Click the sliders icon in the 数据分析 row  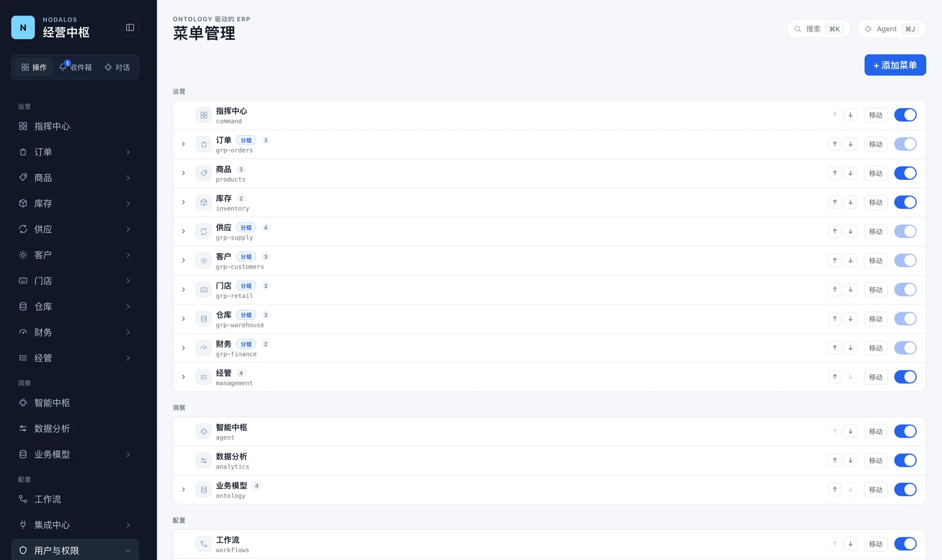[204, 460]
